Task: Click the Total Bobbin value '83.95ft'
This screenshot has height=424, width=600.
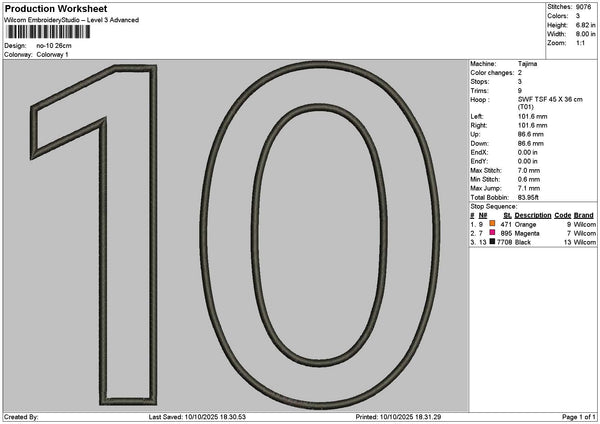Action: (528, 197)
